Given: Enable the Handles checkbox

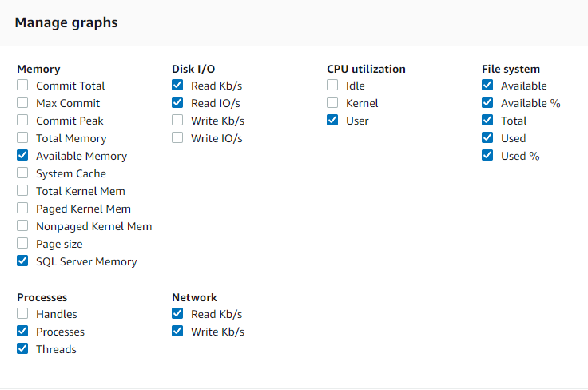Looking at the screenshot, I should click(x=23, y=314).
